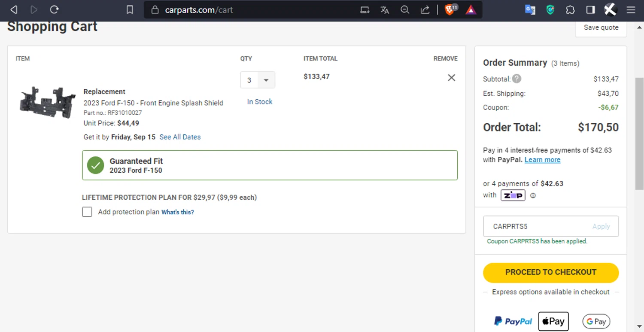Viewport: 644px width, 332px height.
Task: Click the Save quote button
Action: [601, 28]
